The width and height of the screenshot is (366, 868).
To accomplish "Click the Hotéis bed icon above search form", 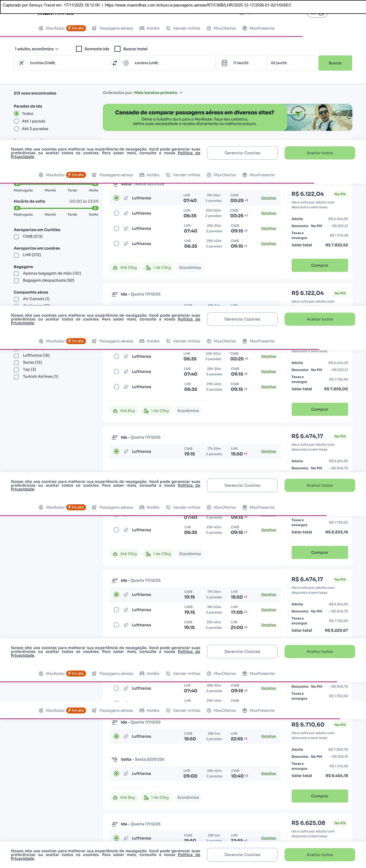I will pos(142,28).
